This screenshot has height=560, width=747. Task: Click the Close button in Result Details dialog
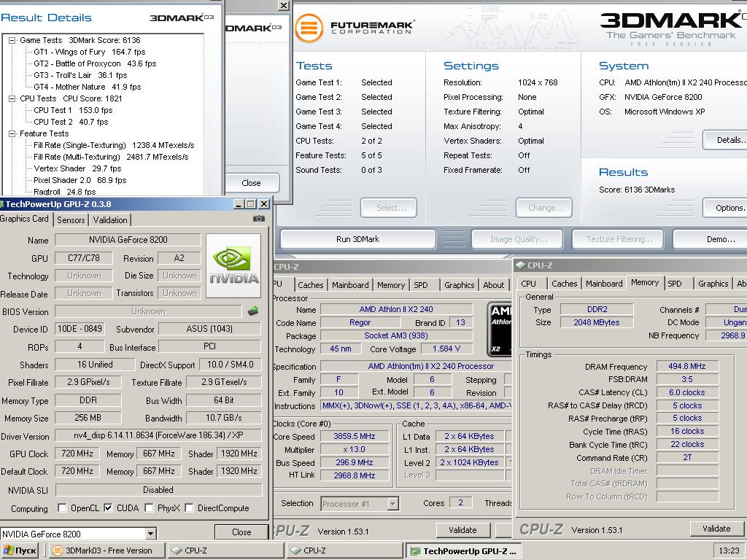(x=251, y=183)
